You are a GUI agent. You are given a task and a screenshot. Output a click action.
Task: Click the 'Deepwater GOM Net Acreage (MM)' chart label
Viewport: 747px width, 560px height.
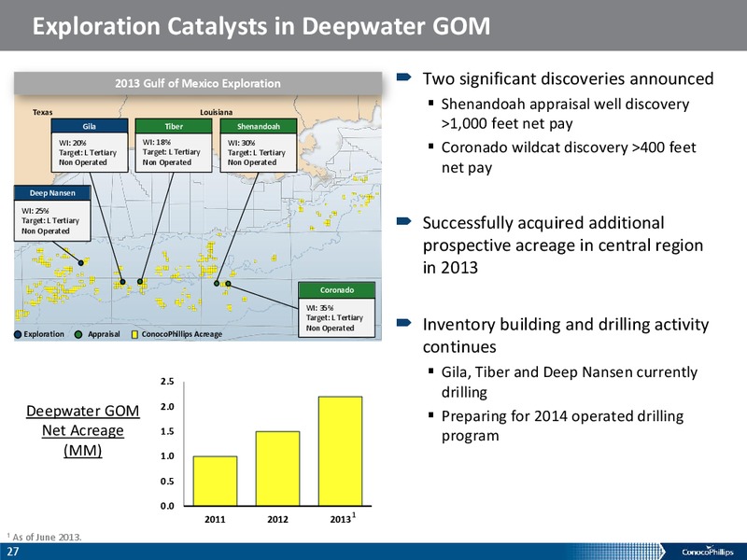pos(83,430)
